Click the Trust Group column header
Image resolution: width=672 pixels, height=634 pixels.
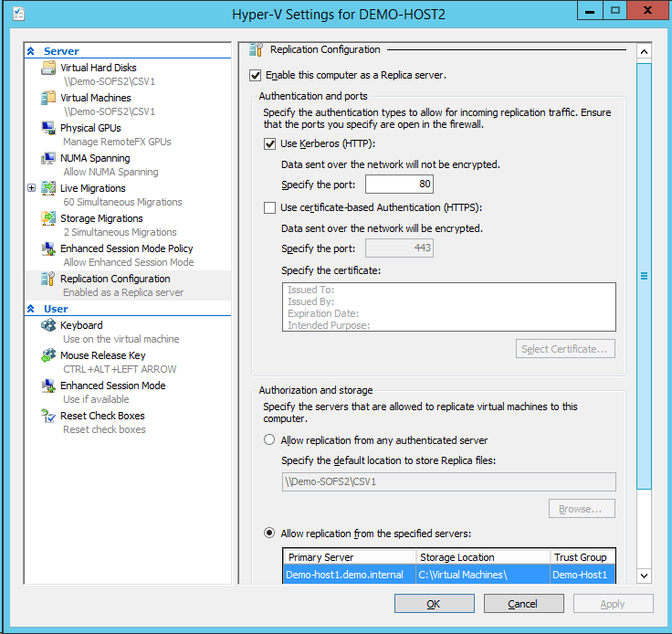coord(583,557)
